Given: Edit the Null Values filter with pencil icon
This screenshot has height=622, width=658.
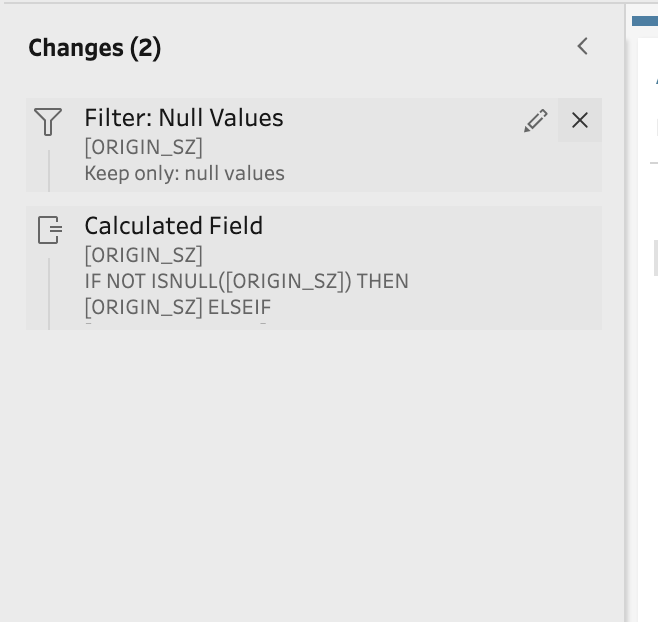Looking at the screenshot, I should [536, 121].
